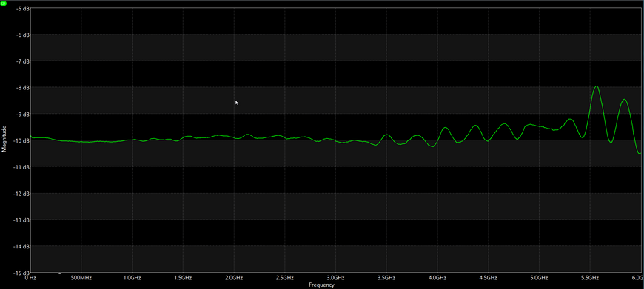Click the trace dip at the 6.0GHz edge
This screenshot has width=644, height=289.
point(639,153)
